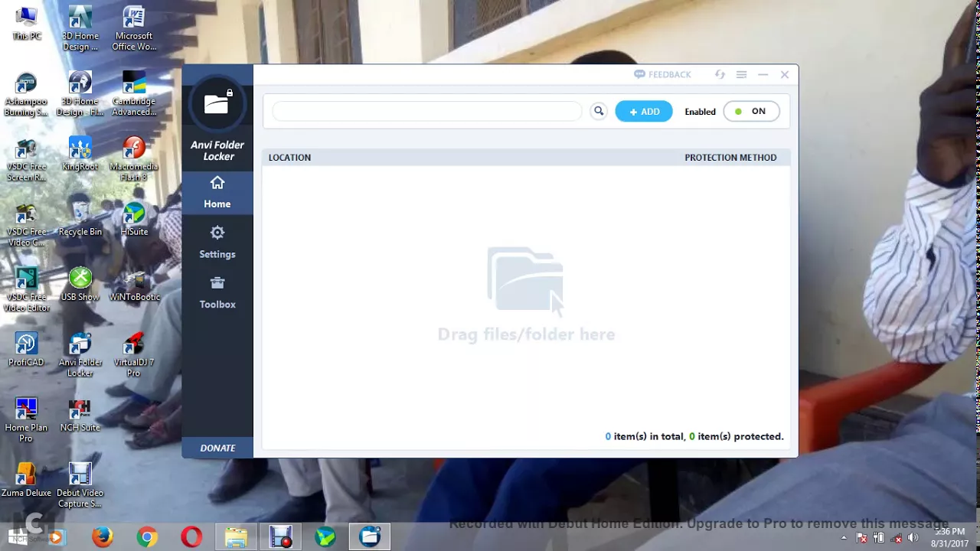This screenshot has width=980, height=551.
Task: Open the Settings section in the sidebar
Action: [217, 242]
